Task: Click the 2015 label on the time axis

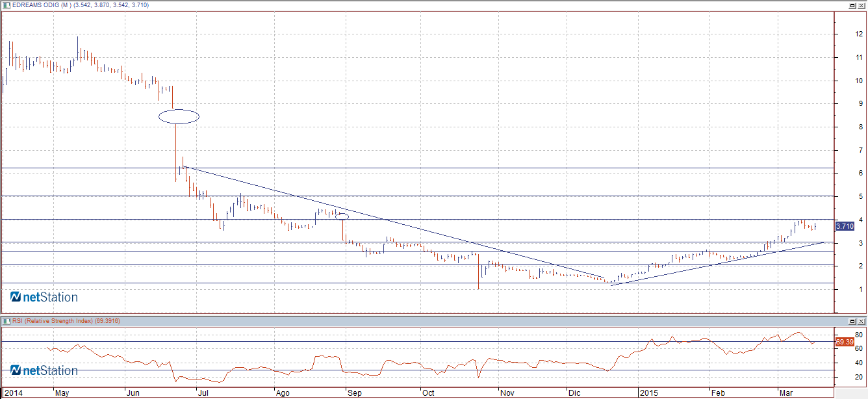Action: pos(648,393)
